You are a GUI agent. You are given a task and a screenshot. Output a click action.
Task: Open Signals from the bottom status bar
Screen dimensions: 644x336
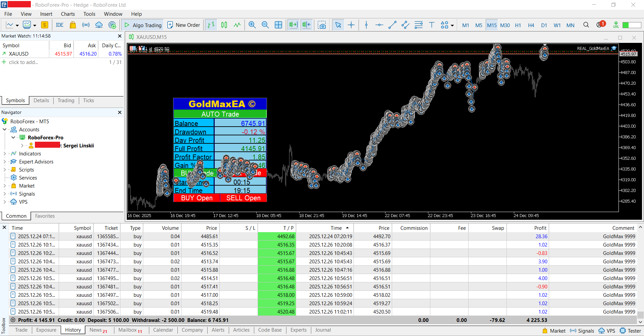[x=582, y=331]
